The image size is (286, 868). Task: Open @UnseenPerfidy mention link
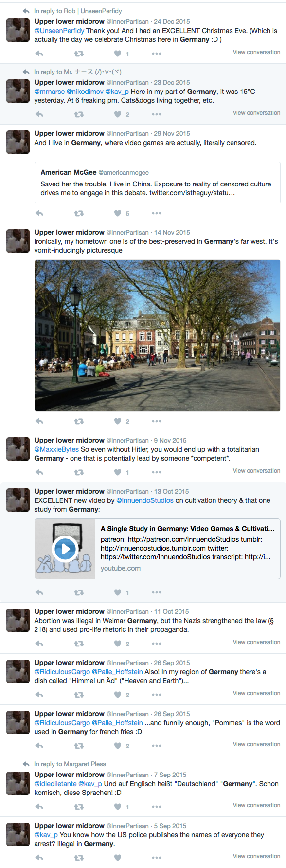click(x=59, y=31)
